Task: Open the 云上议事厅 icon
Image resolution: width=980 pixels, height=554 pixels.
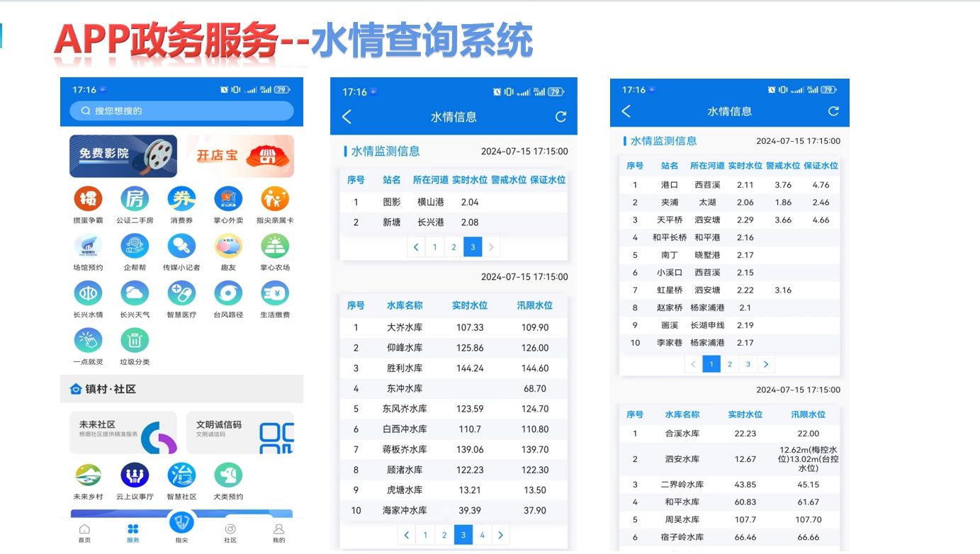Action: click(x=135, y=475)
